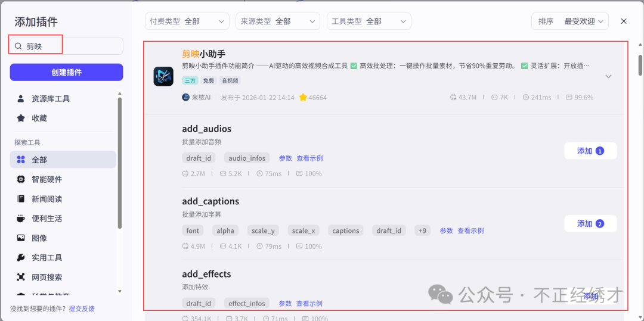Click the search magnifier icon
Screen dimensions: 644x321
pos(18,46)
